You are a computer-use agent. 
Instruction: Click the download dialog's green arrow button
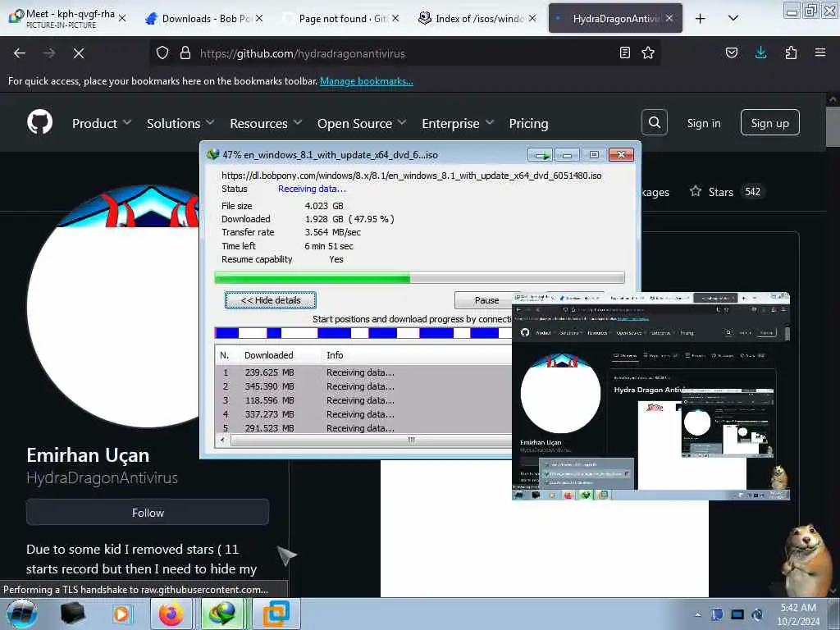(541, 155)
